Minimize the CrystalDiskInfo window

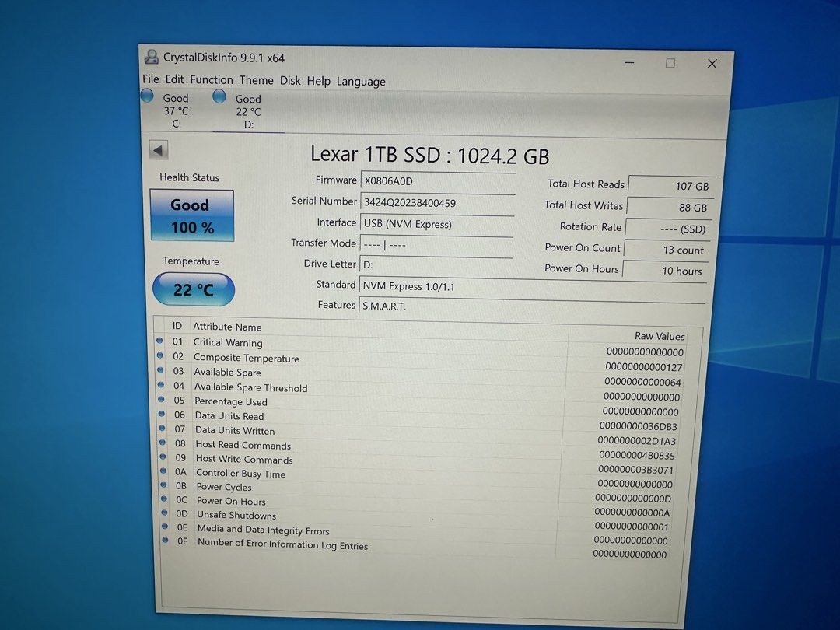630,63
